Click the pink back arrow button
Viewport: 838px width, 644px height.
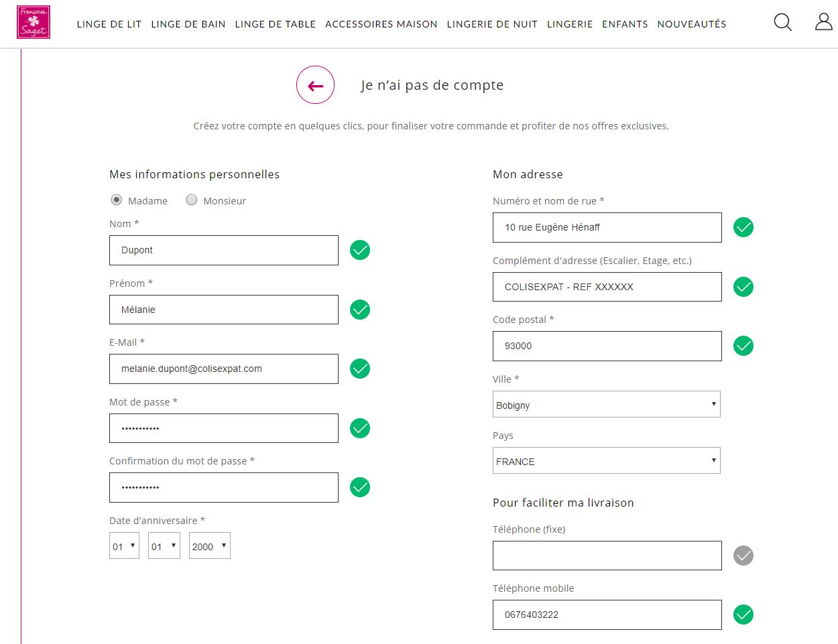point(315,85)
